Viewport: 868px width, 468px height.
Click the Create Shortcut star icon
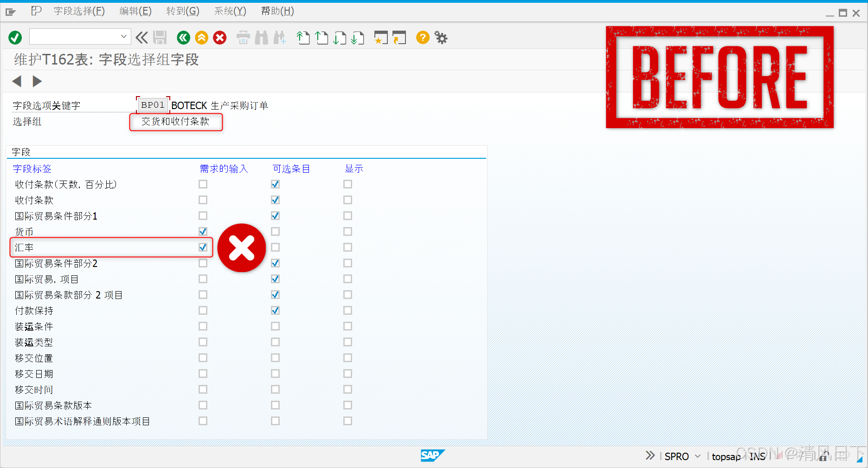coord(380,38)
